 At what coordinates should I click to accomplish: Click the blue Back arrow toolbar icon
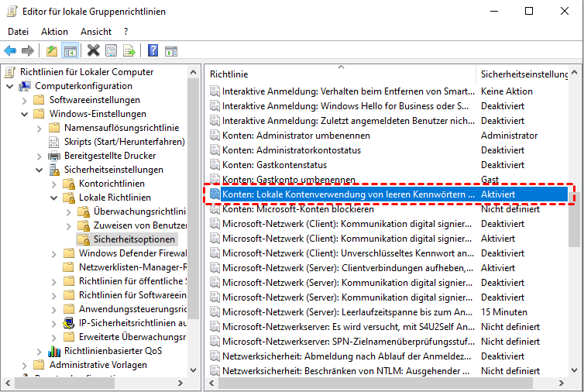tap(10, 51)
